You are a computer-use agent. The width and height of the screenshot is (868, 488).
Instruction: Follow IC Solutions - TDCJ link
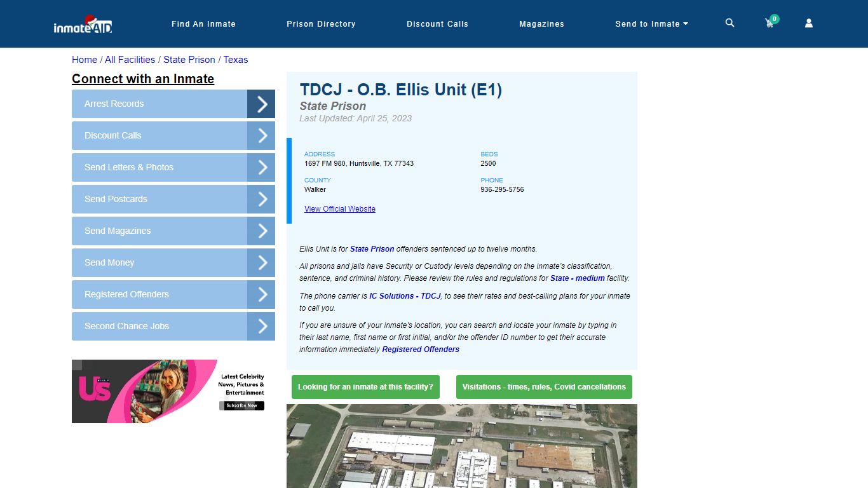pos(405,296)
